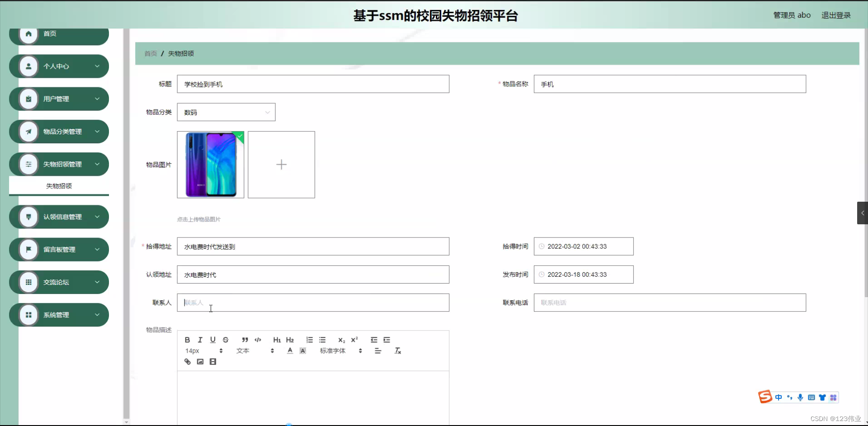Click the superscript icon in the editor toolbar
This screenshot has height=426, width=868.
355,340
